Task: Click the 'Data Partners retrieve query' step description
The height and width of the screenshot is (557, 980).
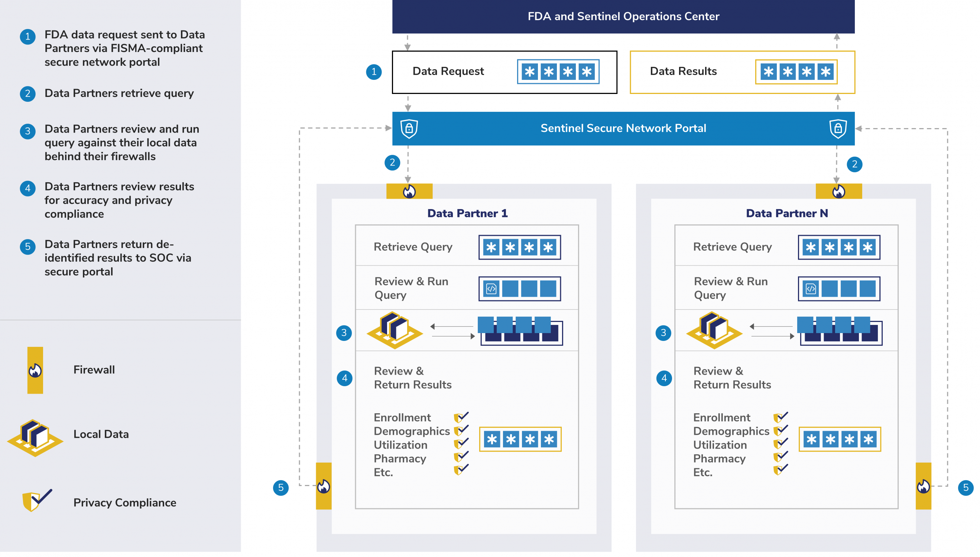Action: tap(119, 93)
